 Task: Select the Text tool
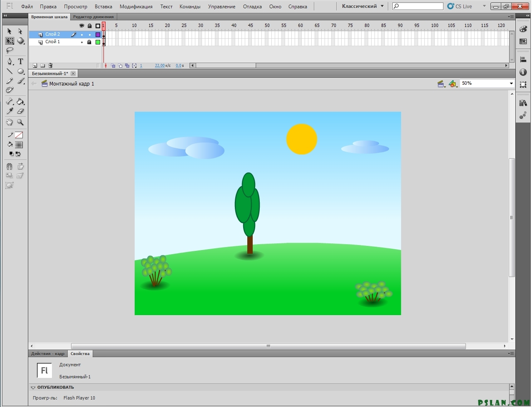tap(20, 61)
